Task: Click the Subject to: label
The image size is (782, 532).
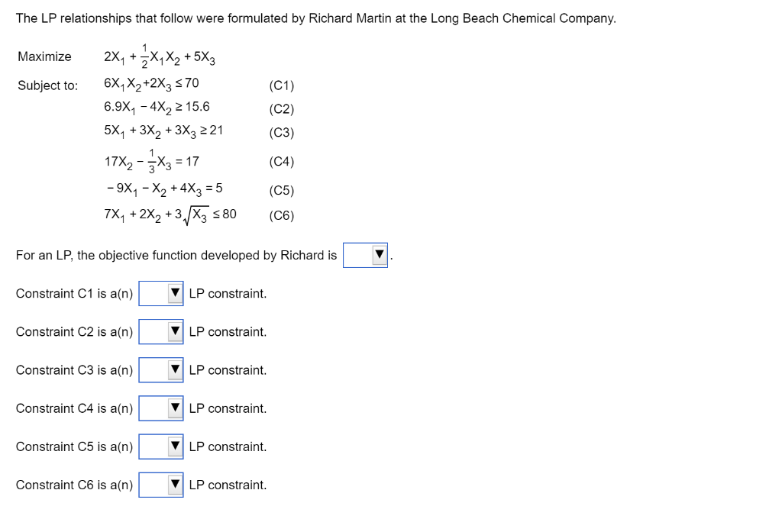Action: (47, 85)
